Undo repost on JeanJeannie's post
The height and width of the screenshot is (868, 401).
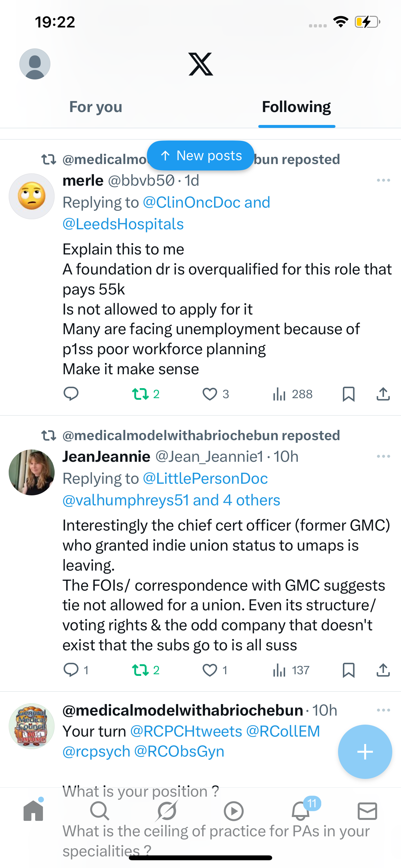(x=140, y=670)
